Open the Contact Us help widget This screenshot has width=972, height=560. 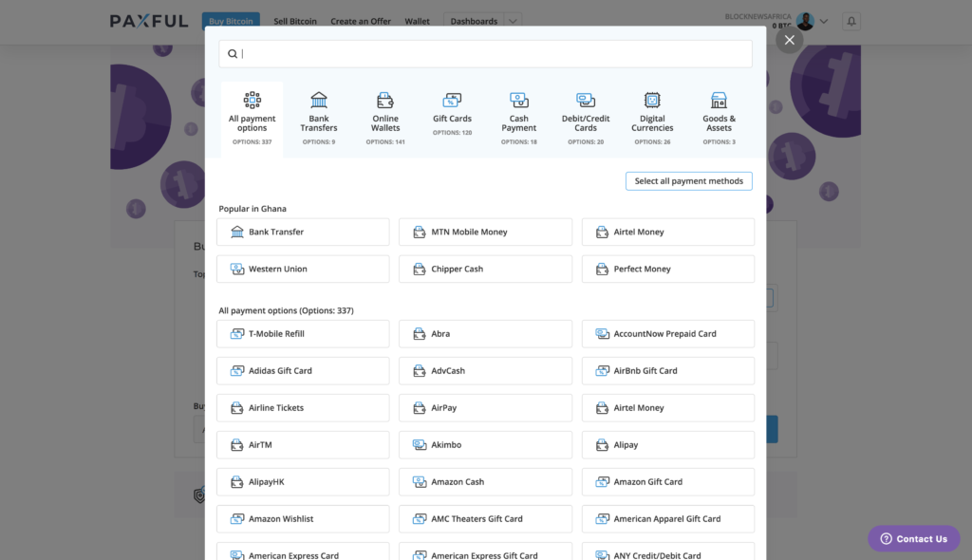tap(914, 539)
